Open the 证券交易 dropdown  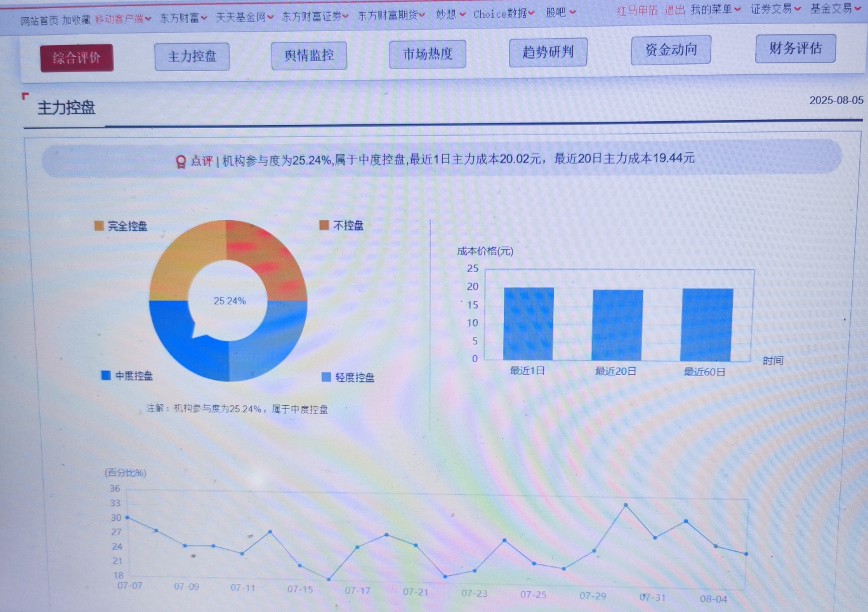pos(775,9)
